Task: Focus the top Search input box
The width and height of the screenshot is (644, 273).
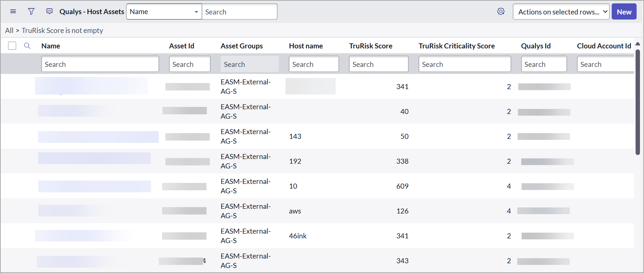Action: 239,12
